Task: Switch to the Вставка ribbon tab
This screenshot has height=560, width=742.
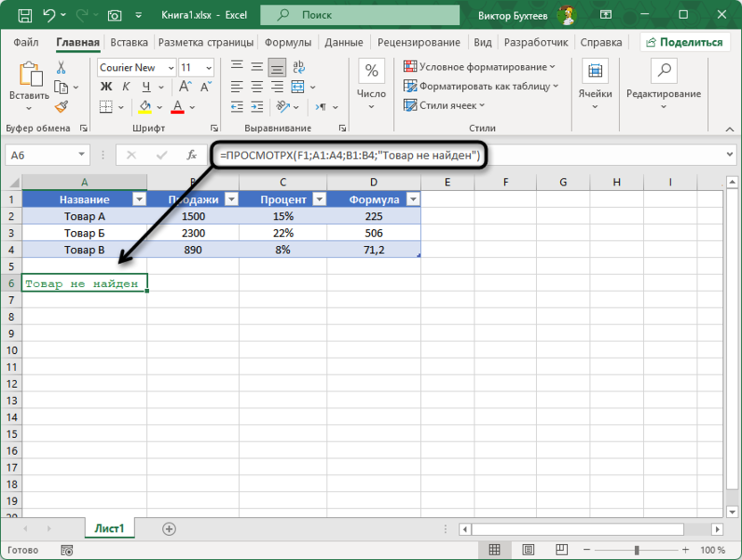Action: click(x=129, y=42)
